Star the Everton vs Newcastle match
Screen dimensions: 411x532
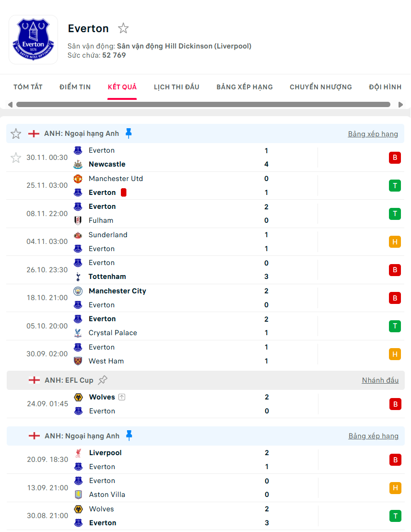16,157
